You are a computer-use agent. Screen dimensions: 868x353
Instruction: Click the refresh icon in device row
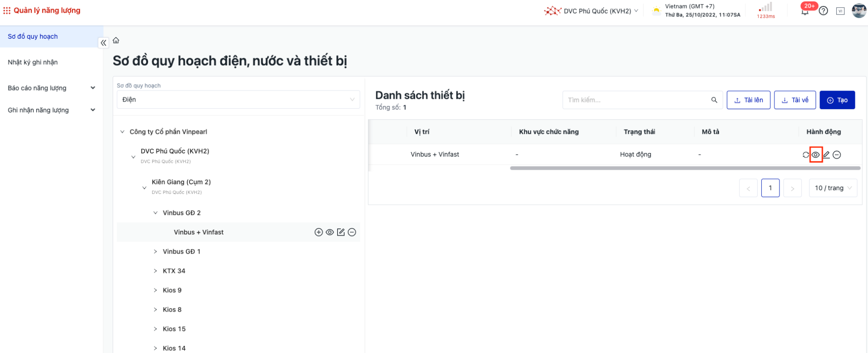point(806,155)
